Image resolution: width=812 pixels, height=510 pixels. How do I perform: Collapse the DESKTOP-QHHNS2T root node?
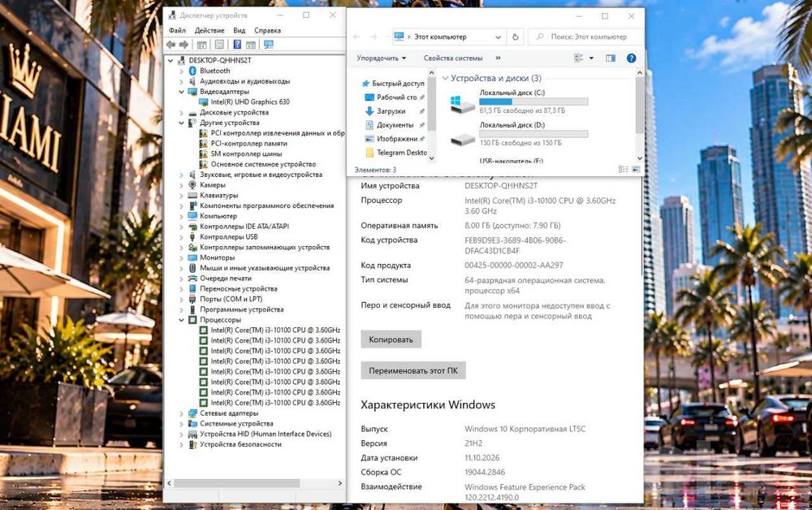pyautogui.click(x=171, y=60)
